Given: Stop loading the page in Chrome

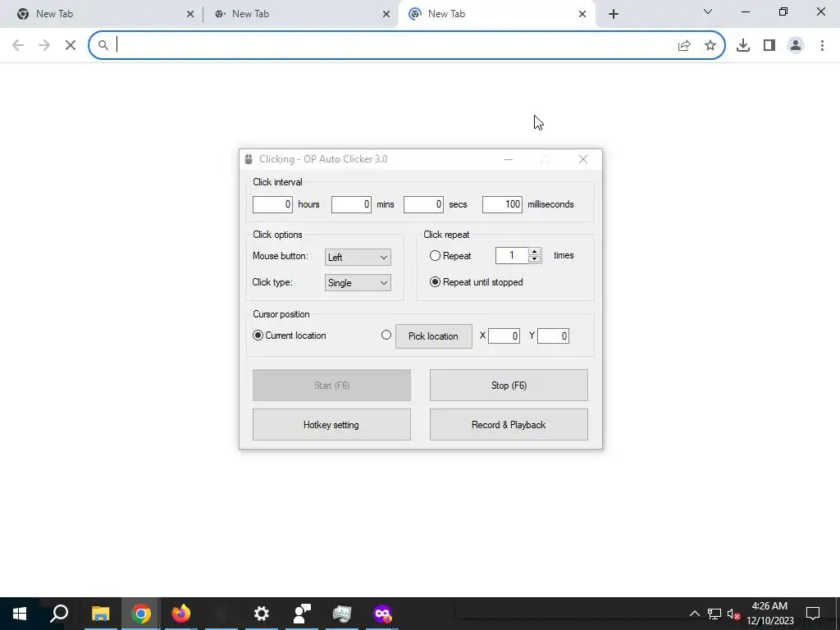Looking at the screenshot, I should coord(71,45).
